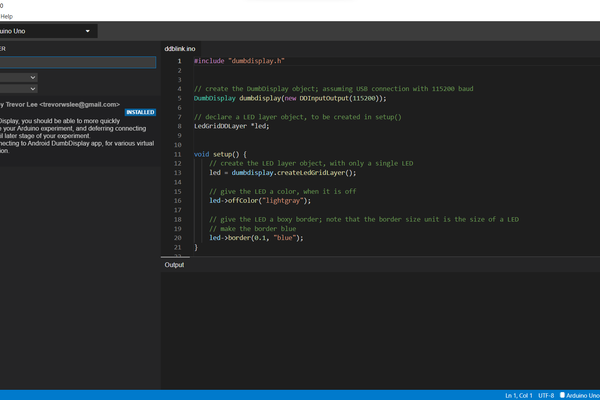Select the Output panel tab
This screenshot has height=400, width=600.
tap(174, 265)
